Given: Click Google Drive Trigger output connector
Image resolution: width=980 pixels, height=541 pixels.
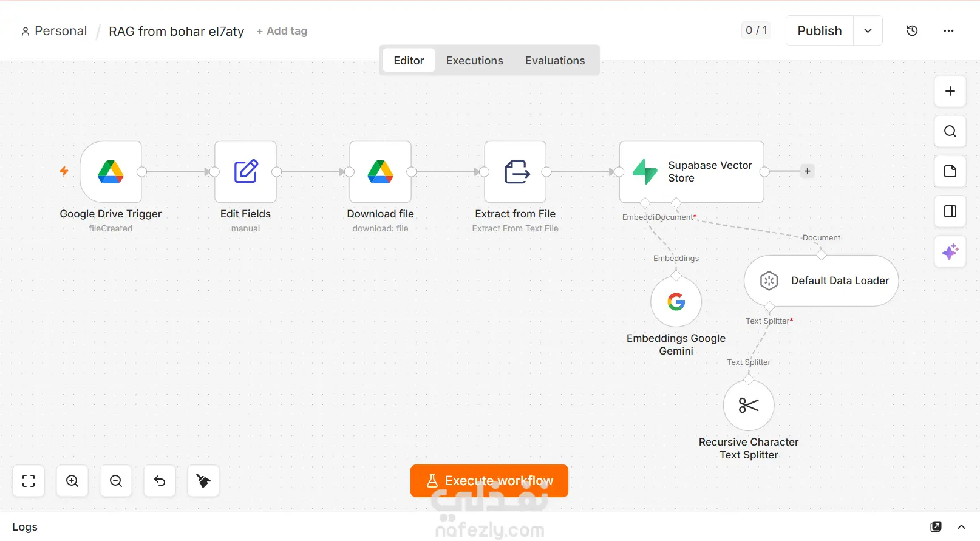Looking at the screenshot, I should (141, 172).
